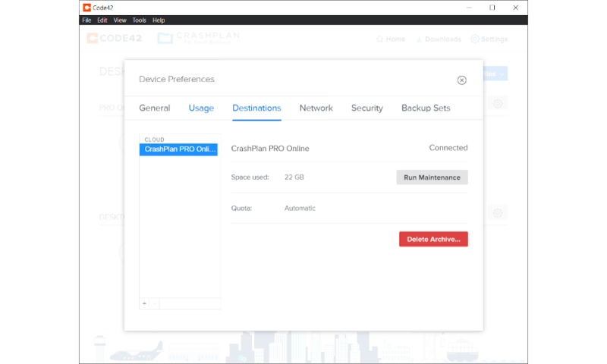
Task: Expand the blue Files dropdown button
Action: tap(495, 74)
